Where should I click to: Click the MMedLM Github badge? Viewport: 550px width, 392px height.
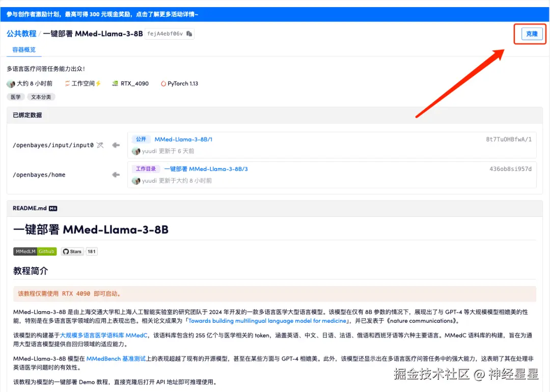click(x=35, y=251)
